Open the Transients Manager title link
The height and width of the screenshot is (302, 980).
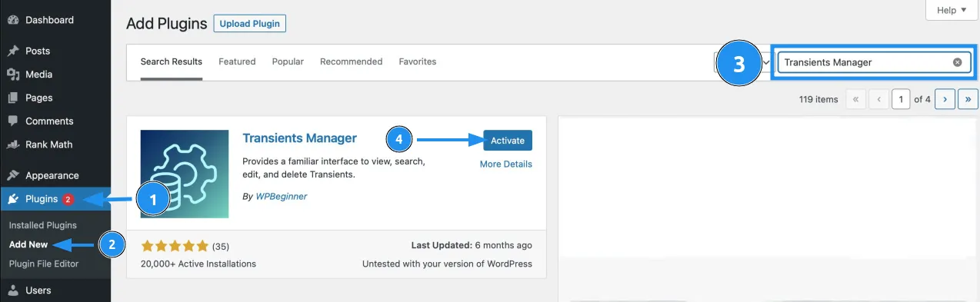coord(299,138)
